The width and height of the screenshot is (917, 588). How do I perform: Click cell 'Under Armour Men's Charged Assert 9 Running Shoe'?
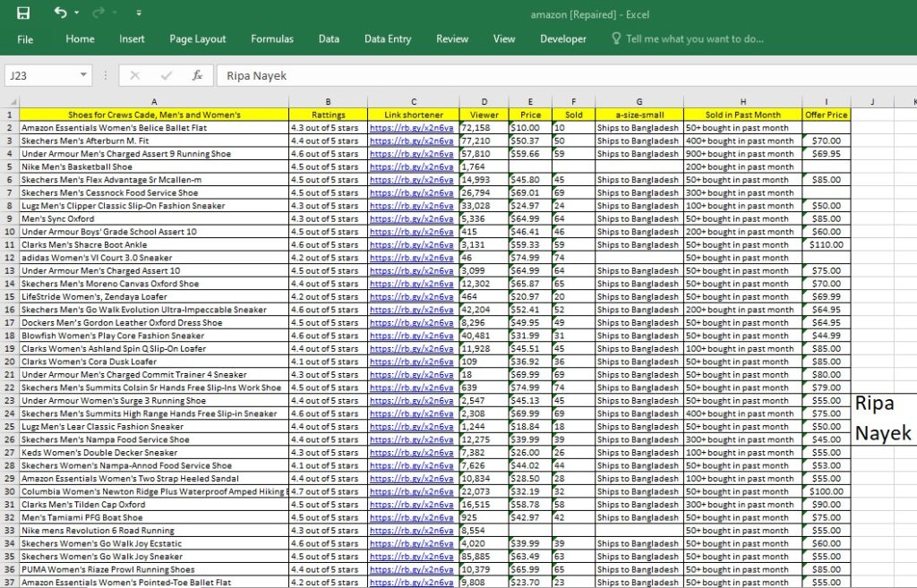pos(154,154)
